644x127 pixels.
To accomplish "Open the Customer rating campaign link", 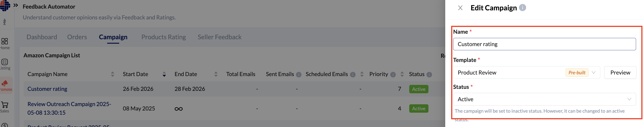I will [x=47, y=89].
